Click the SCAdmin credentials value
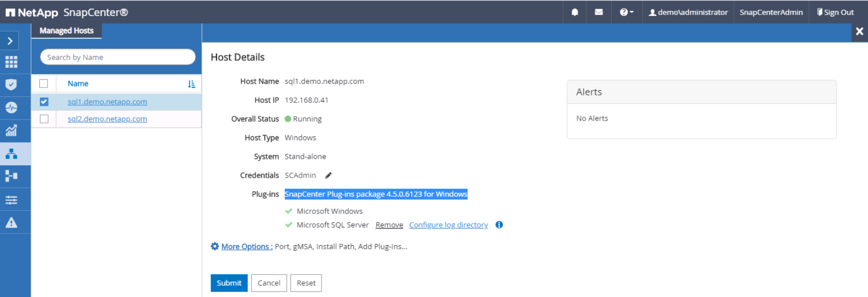The width and height of the screenshot is (868, 297). 300,175
